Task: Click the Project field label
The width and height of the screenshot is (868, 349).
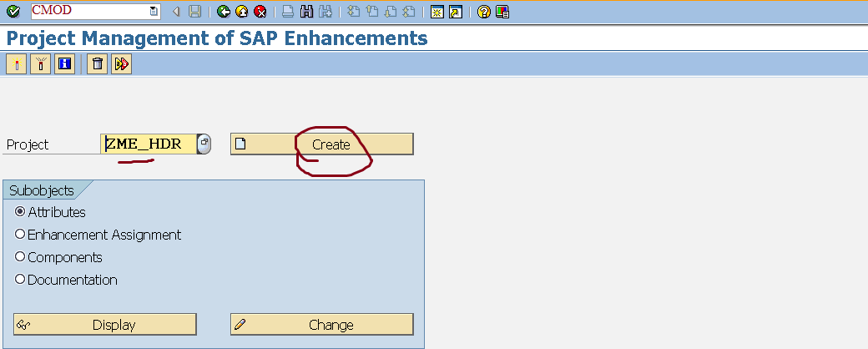Action: (28, 145)
